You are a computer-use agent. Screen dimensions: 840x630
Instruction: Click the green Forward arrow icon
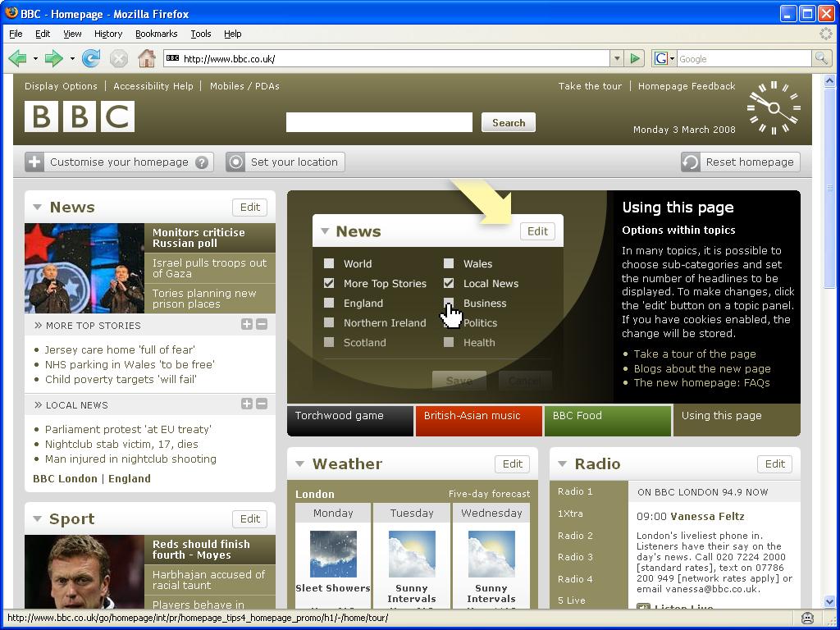pos(54,58)
